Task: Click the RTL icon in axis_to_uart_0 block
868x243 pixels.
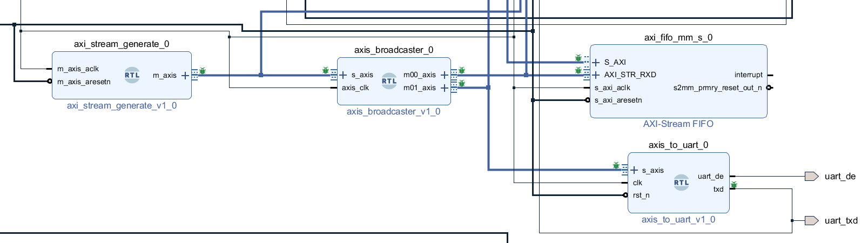Action: click(x=681, y=183)
